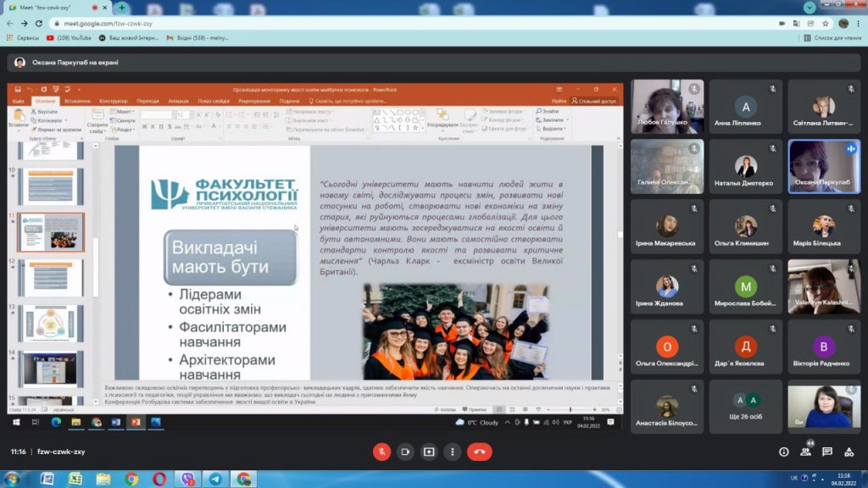Open the meeting details info icon
This screenshot has width=868, height=488.
tap(783, 452)
